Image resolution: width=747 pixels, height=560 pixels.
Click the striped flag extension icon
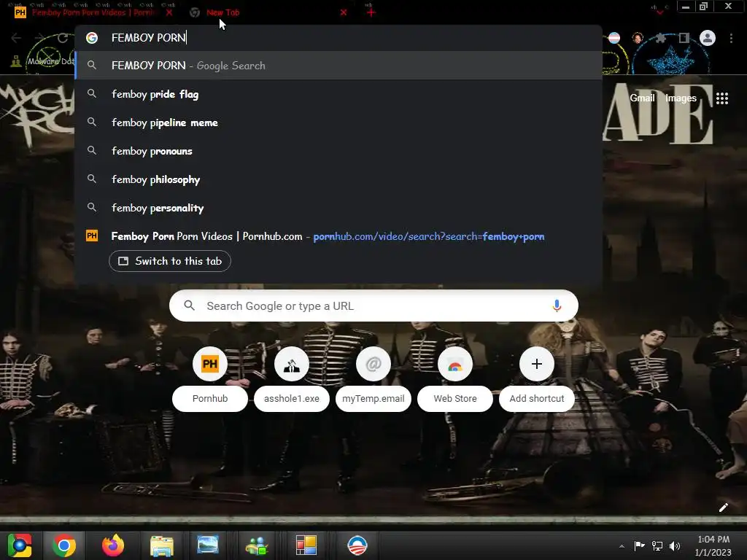click(x=614, y=38)
